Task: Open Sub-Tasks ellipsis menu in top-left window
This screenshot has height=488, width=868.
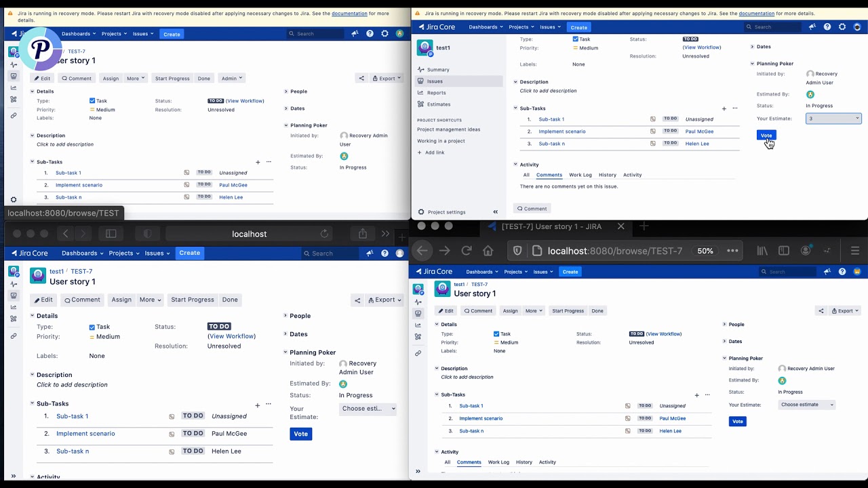Action: (269, 162)
